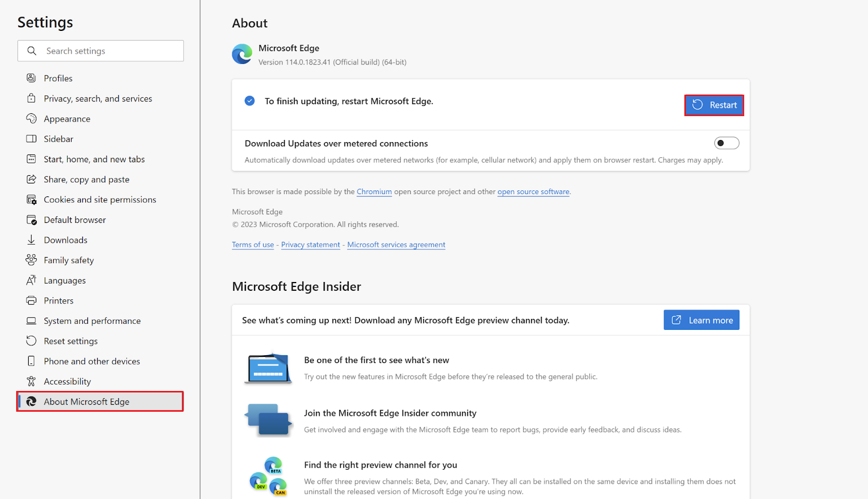Click Learn more about Edge Insider
868x499 pixels.
pyautogui.click(x=701, y=320)
